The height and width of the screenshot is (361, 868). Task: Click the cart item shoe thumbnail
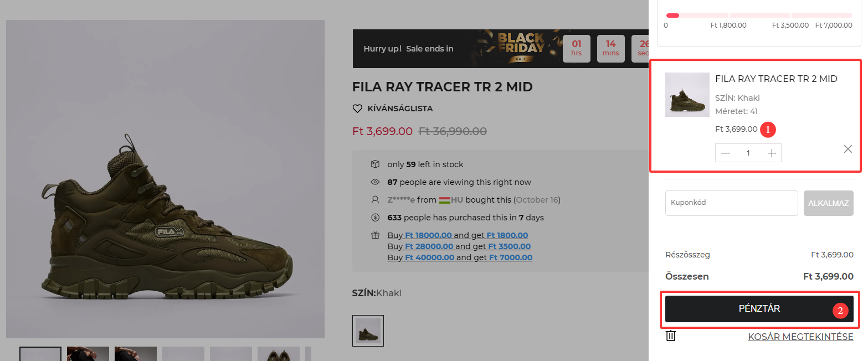tap(687, 95)
